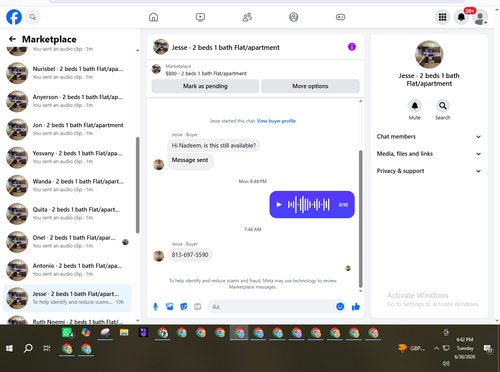Click the conversation list scrollbar
Screen dimensions: 500x372
[x=137, y=185]
